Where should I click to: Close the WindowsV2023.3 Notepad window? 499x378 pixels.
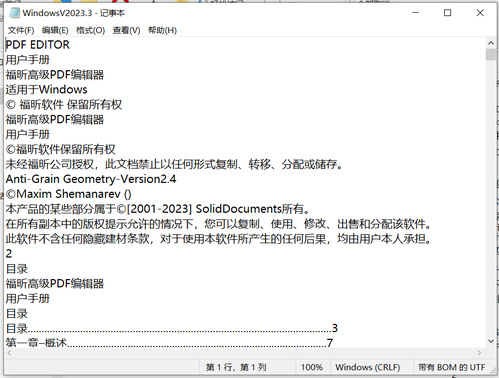pos(480,13)
